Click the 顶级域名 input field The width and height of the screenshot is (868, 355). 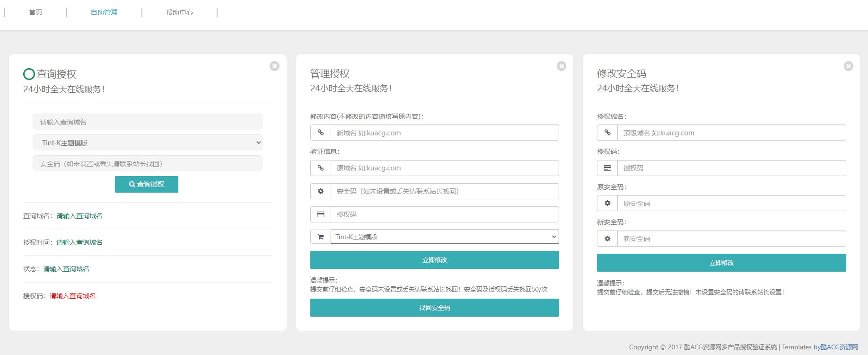click(x=731, y=133)
